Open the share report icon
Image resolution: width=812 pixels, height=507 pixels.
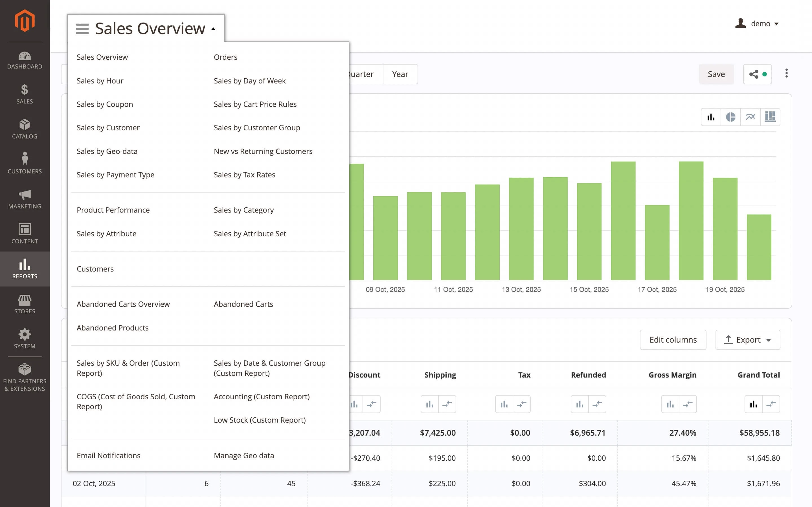pos(754,74)
